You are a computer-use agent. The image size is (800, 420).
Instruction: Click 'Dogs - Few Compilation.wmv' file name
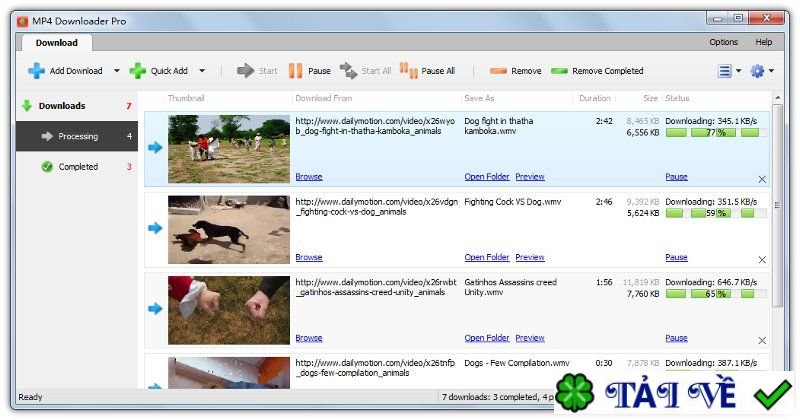[x=517, y=363]
